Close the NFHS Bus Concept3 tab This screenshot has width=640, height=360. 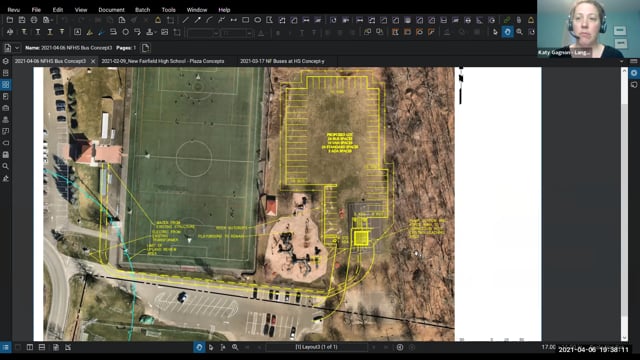(x=93, y=61)
